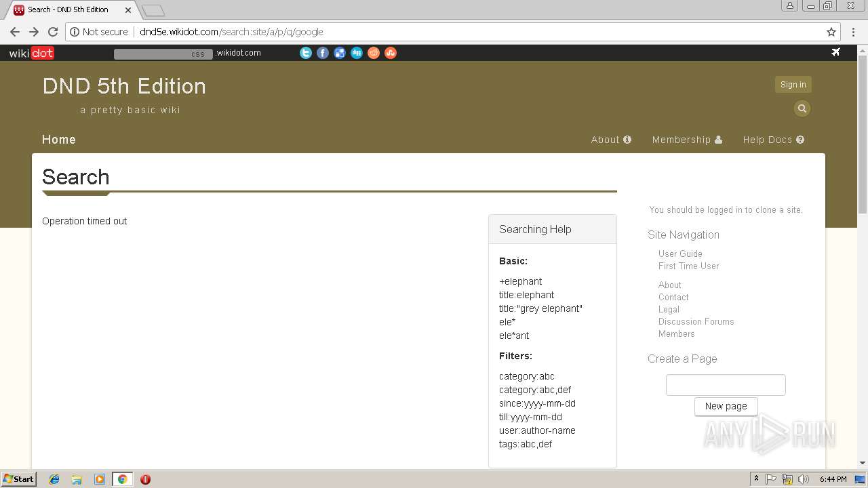868x488 pixels.
Task: Open the Membership menu
Action: tap(687, 140)
